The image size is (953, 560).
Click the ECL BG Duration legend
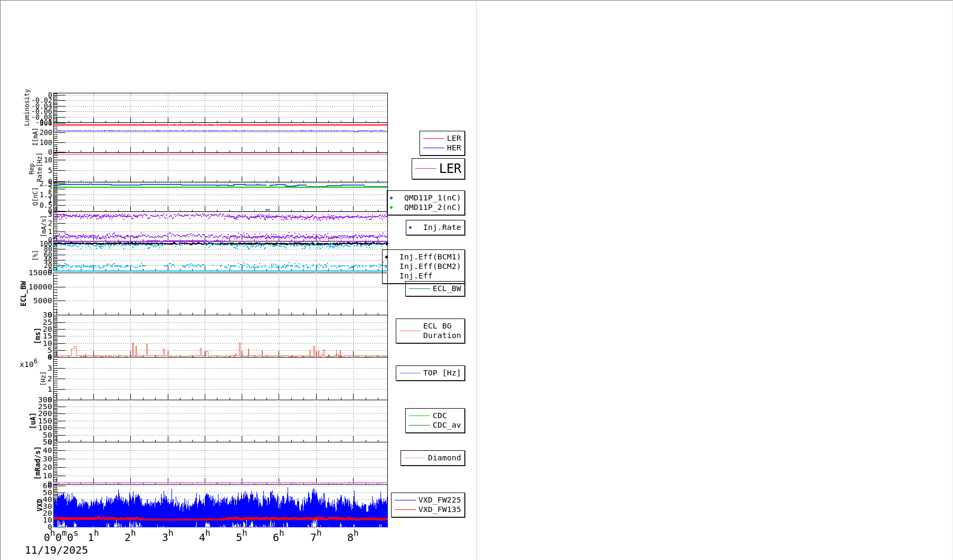441,331
